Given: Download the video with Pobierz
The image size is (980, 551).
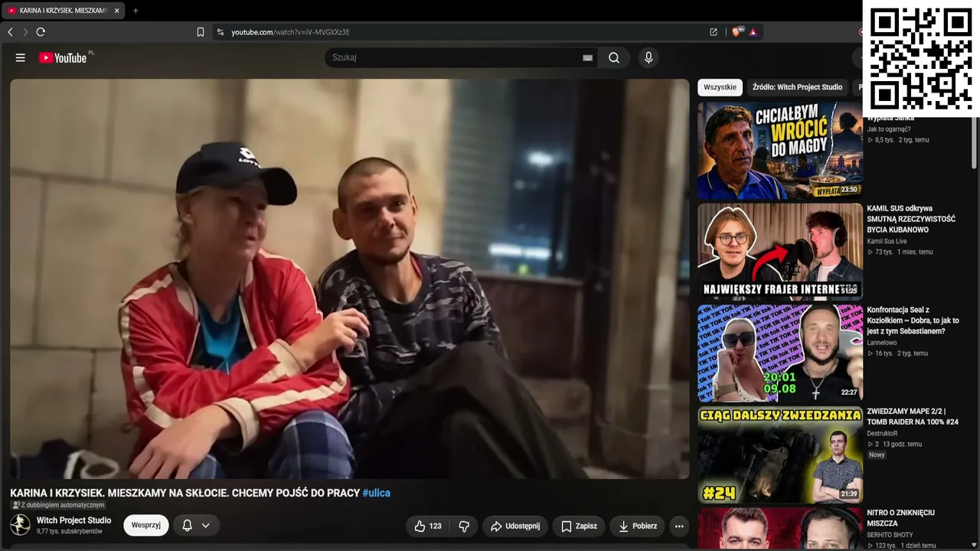Looking at the screenshot, I should [637, 527].
